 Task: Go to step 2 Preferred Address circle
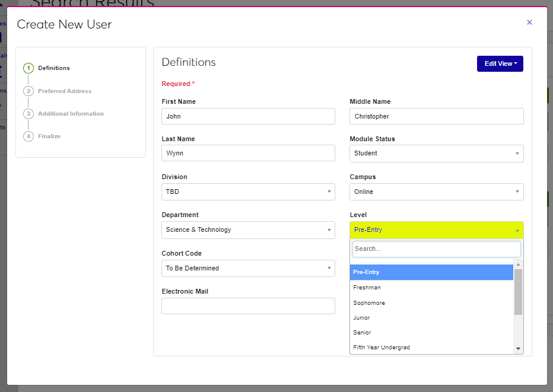28,91
